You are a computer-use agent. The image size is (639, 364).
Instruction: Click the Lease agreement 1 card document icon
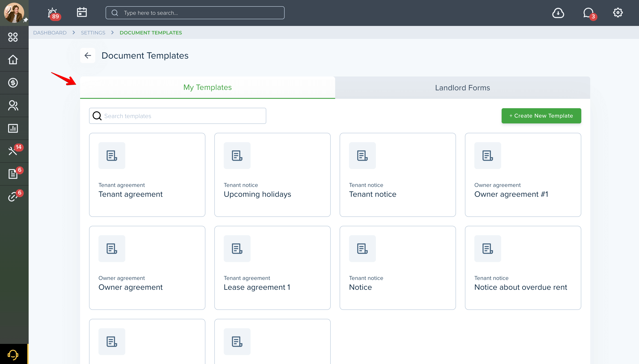pyautogui.click(x=237, y=248)
